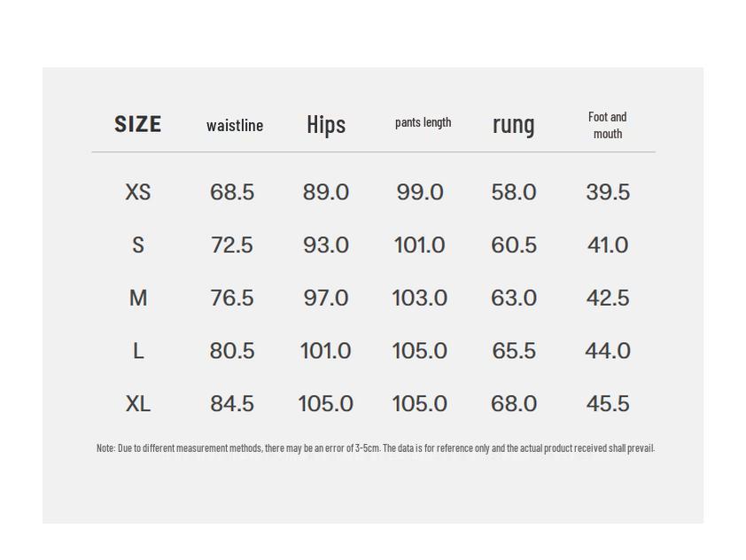Click the XS size row label

click(x=138, y=192)
